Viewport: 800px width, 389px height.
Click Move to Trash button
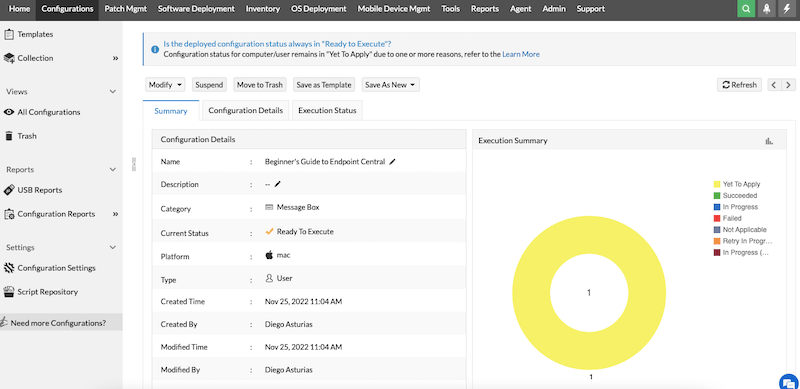(260, 85)
